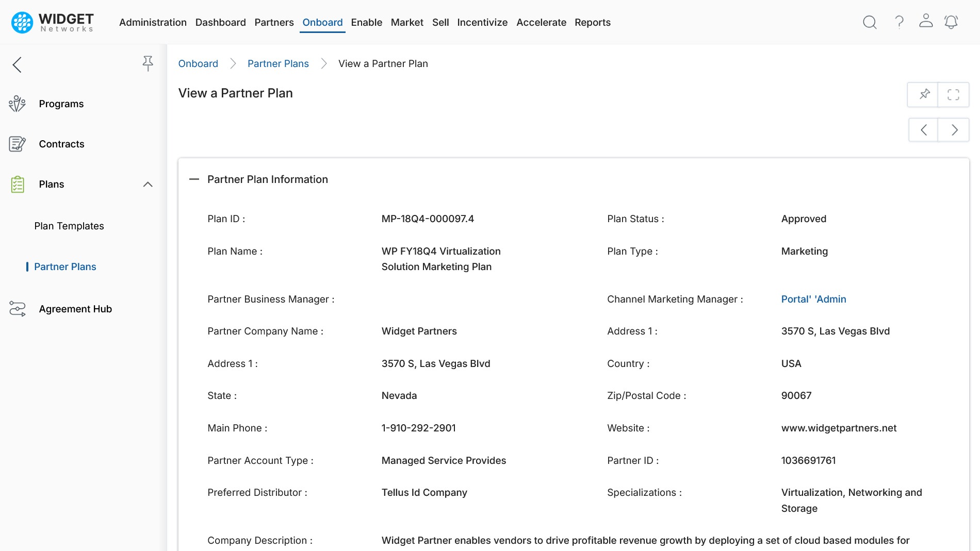Click the Agreement Hub icon
Image resolution: width=980 pixels, height=551 pixels.
(17, 309)
